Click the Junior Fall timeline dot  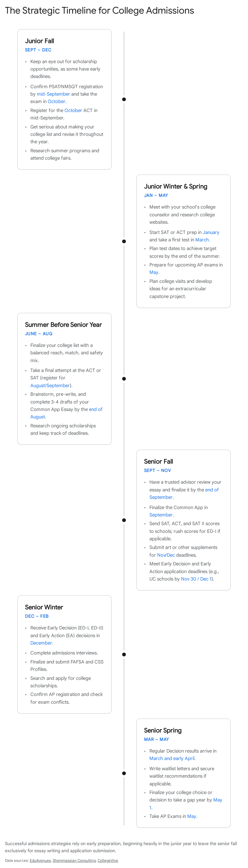coord(124,99)
